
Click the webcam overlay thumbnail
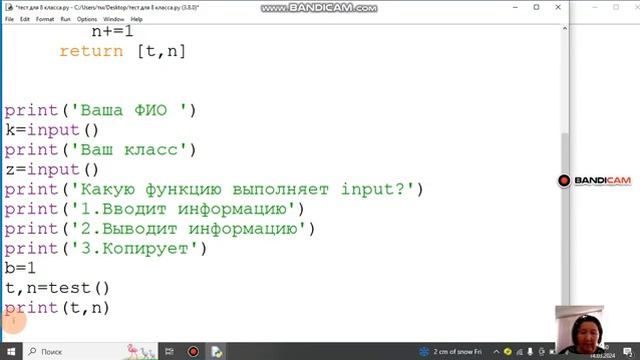580,330
